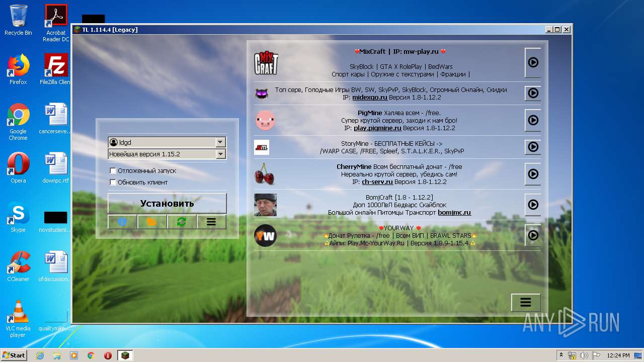
Task: Select the Firefox desktop shortcut
Action: [18, 69]
